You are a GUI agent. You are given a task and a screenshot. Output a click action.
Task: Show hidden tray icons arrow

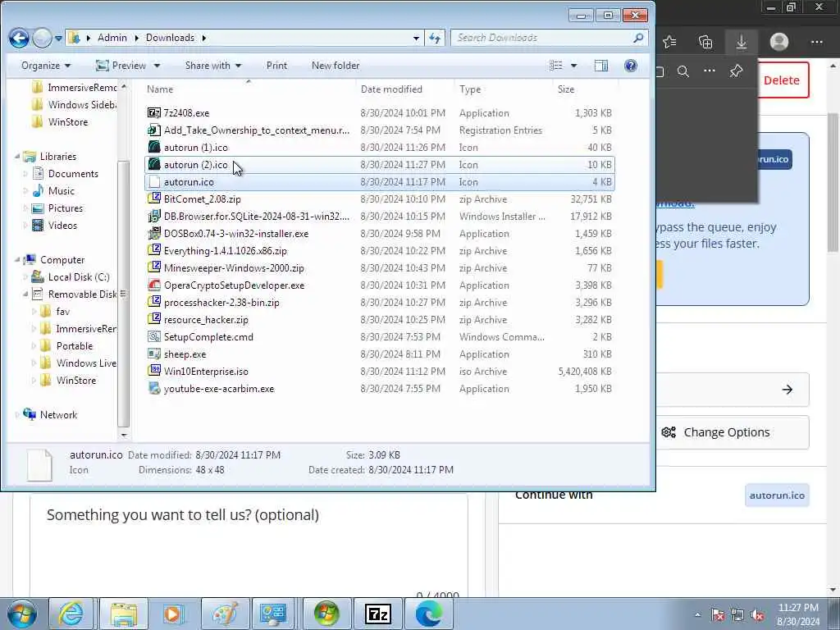pos(697,615)
